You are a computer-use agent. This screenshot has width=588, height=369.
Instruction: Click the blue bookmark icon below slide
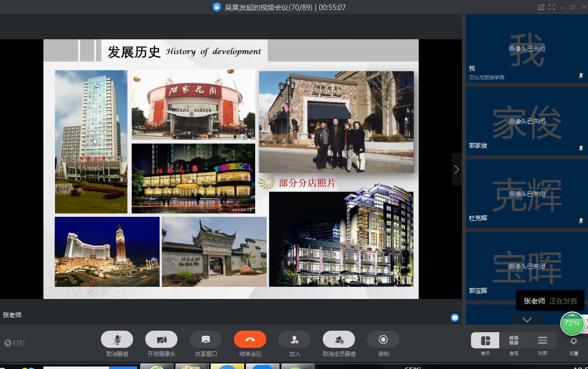coord(455,318)
